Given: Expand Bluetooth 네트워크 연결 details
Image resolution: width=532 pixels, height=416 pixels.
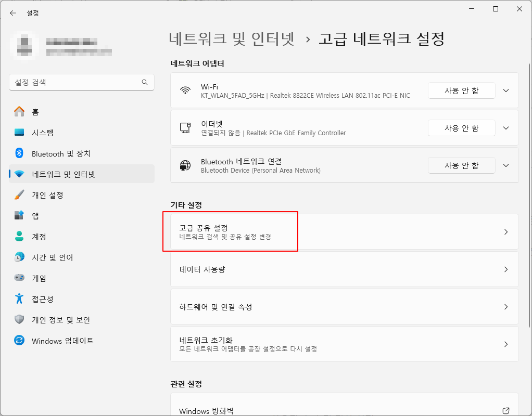Looking at the screenshot, I should (x=505, y=165).
